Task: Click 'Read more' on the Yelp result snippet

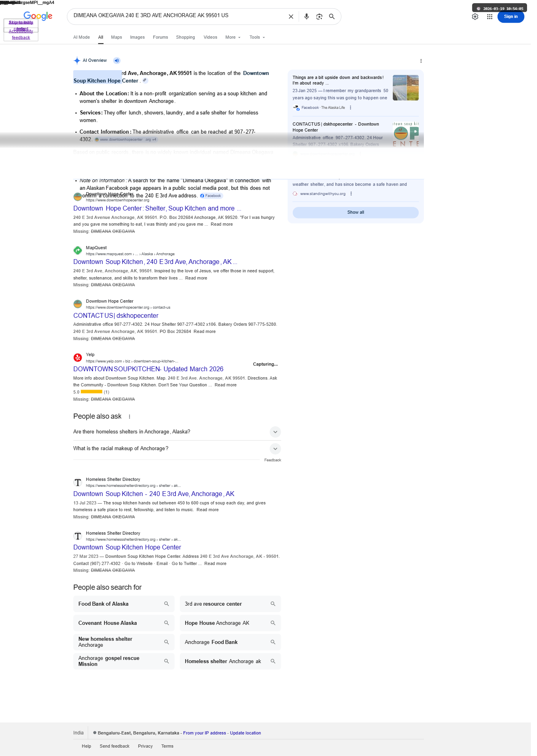Action: click(x=225, y=385)
